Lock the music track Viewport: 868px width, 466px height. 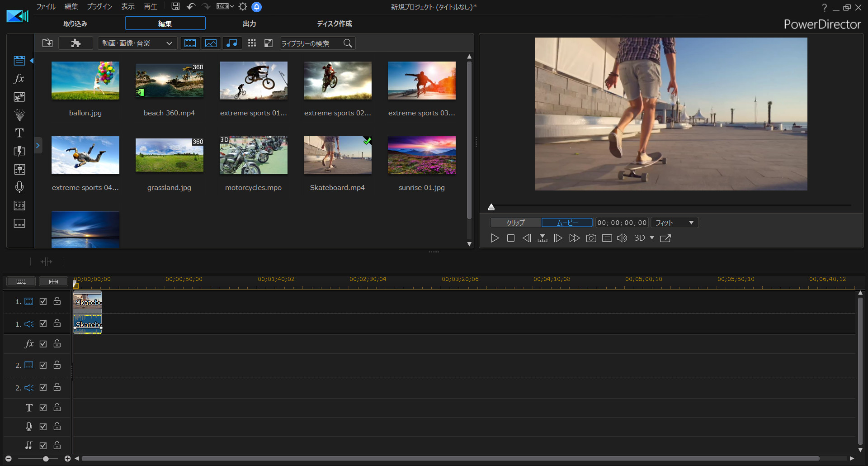pos(57,445)
